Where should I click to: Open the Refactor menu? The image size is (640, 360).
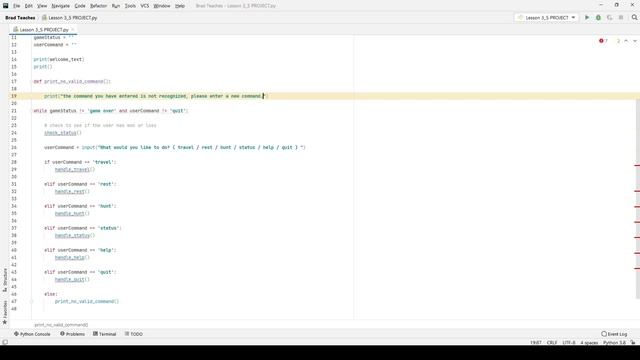[x=98, y=6]
